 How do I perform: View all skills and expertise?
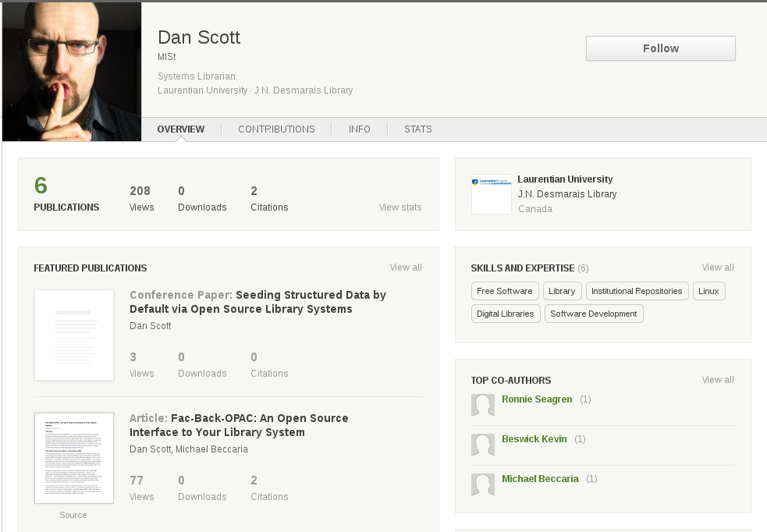718,268
